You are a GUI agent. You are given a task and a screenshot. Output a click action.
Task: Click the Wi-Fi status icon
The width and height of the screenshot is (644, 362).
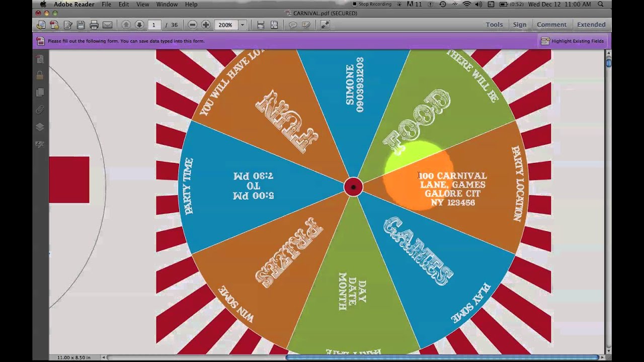(x=466, y=4)
